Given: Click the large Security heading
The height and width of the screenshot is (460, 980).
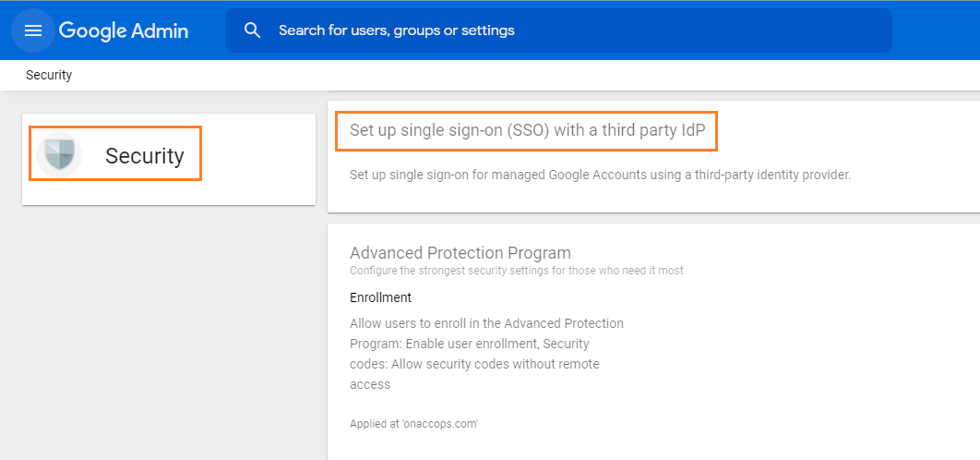Looking at the screenshot, I should click(144, 156).
